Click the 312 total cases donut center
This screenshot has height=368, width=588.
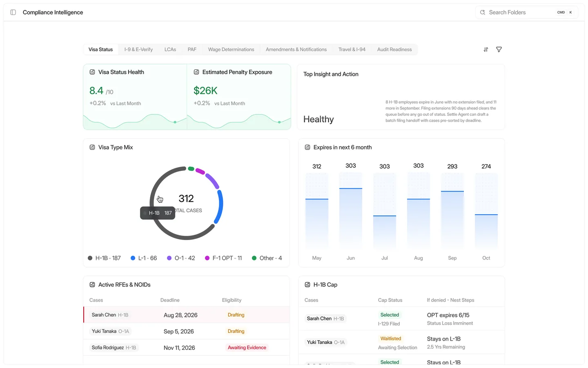(186, 199)
